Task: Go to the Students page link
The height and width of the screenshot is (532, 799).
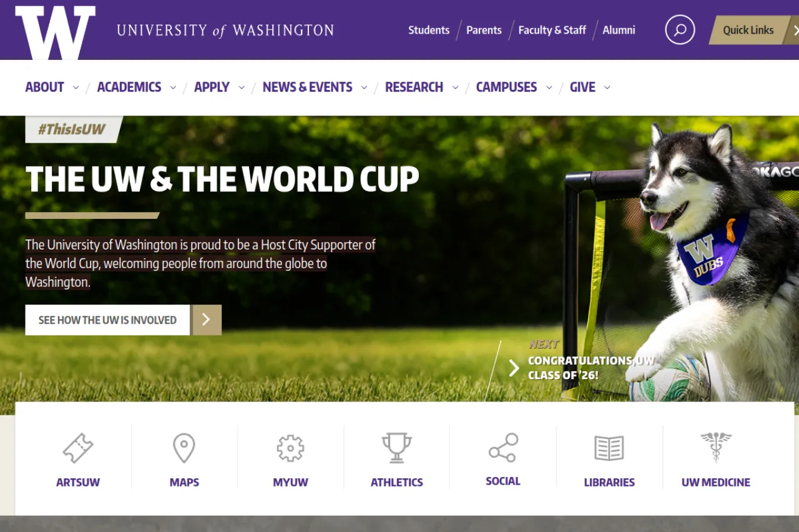Action: click(x=429, y=30)
